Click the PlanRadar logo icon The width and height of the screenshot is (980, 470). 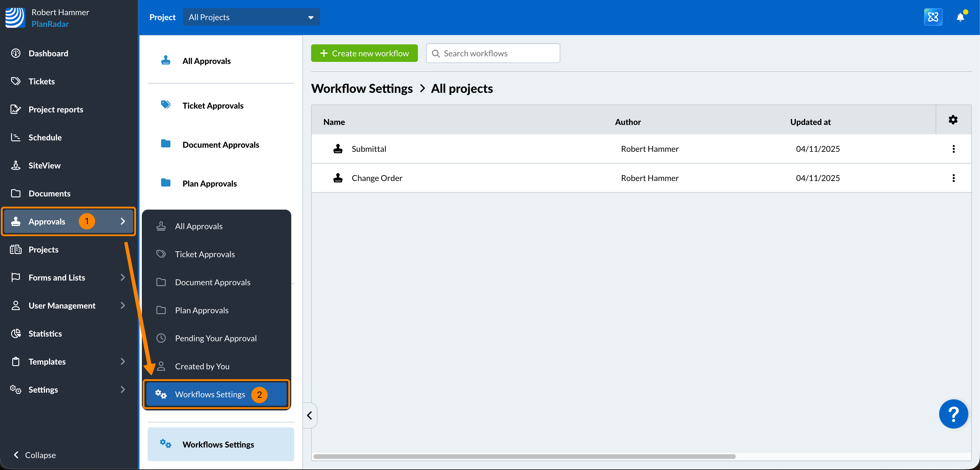click(15, 18)
